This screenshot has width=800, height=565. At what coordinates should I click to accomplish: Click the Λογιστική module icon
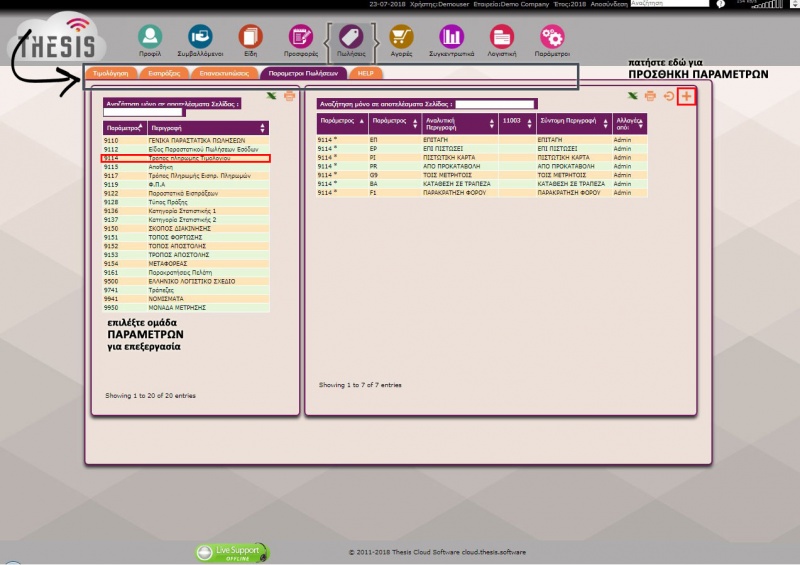click(x=502, y=38)
